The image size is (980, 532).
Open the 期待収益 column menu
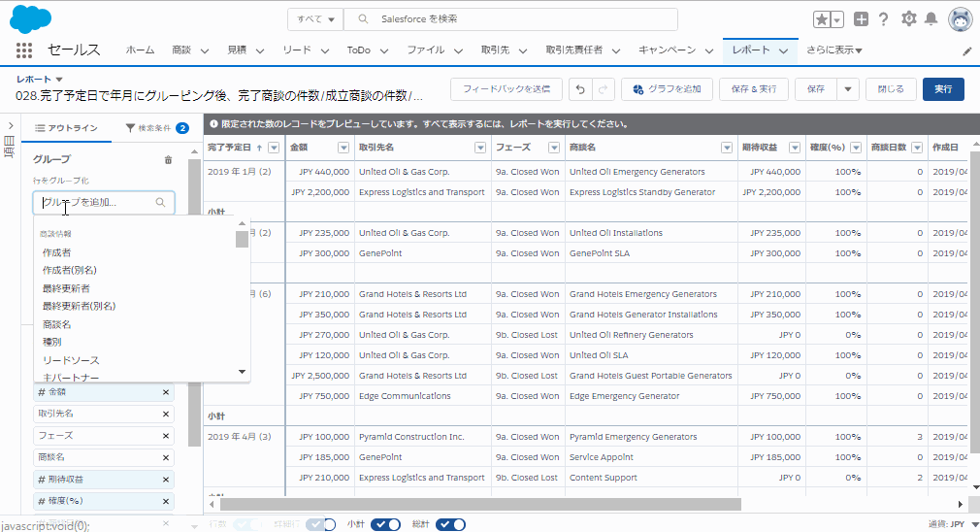(x=795, y=148)
